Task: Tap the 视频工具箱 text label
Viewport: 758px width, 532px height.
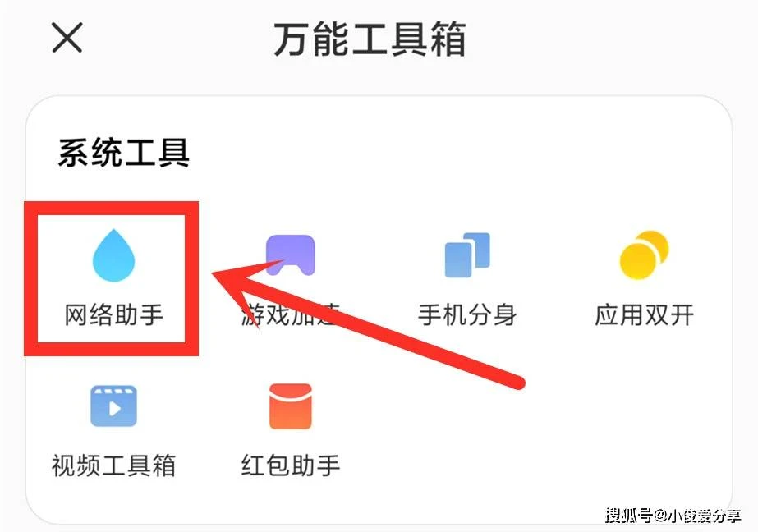Action: coord(113,465)
